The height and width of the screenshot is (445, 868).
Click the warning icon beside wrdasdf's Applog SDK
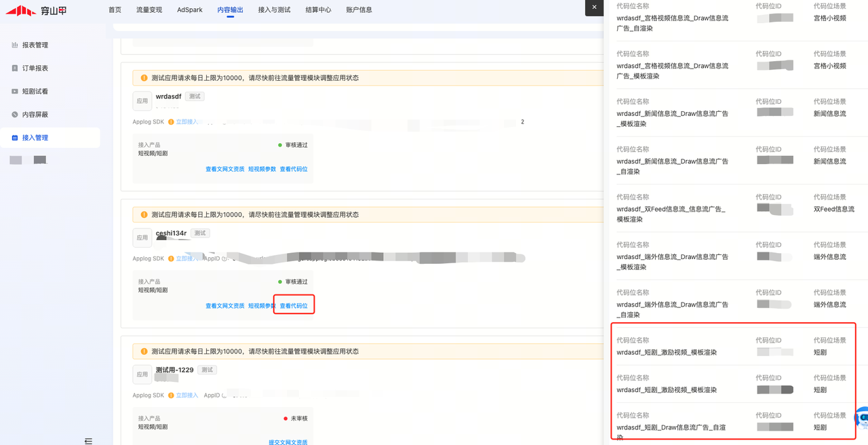click(171, 122)
